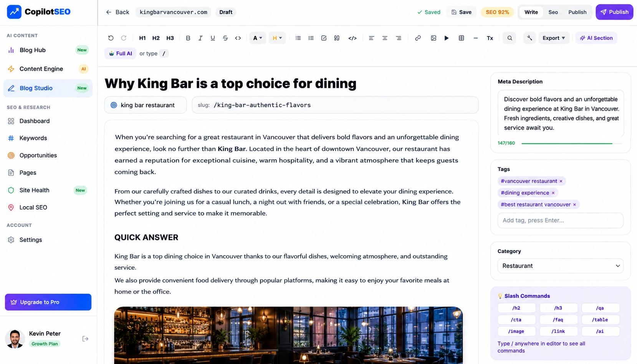
Task: Open Content Engine in sidebar
Action: click(x=48, y=69)
